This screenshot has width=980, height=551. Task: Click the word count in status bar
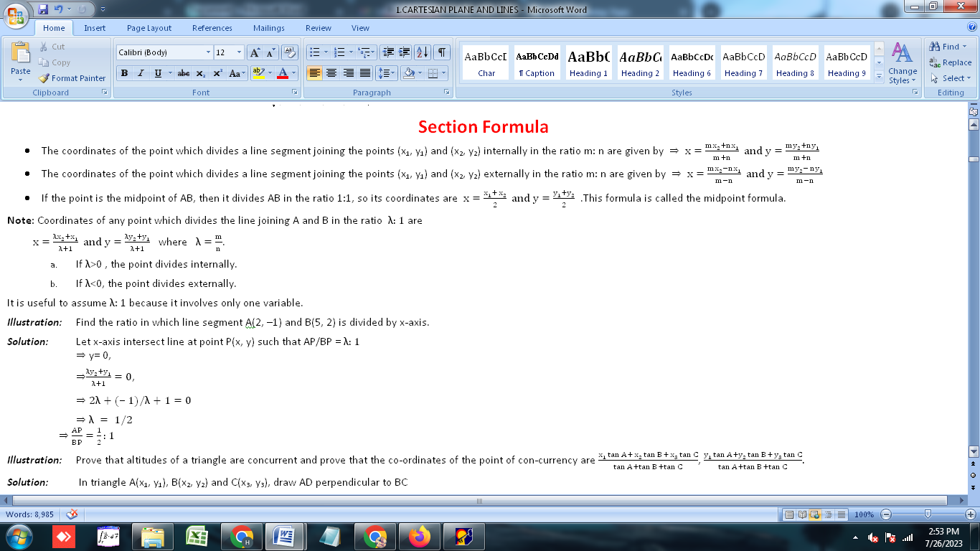click(x=29, y=514)
